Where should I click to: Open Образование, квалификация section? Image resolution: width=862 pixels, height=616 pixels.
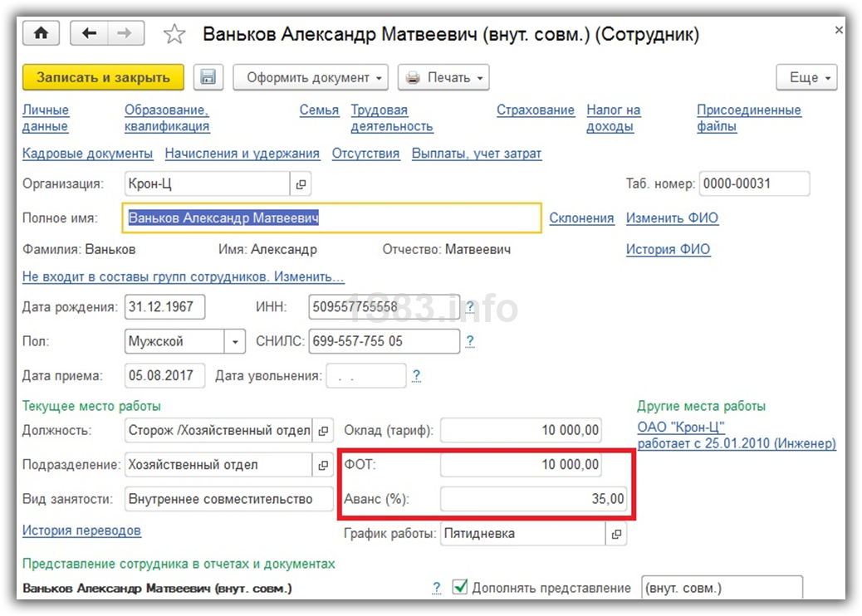[x=167, y=118]
